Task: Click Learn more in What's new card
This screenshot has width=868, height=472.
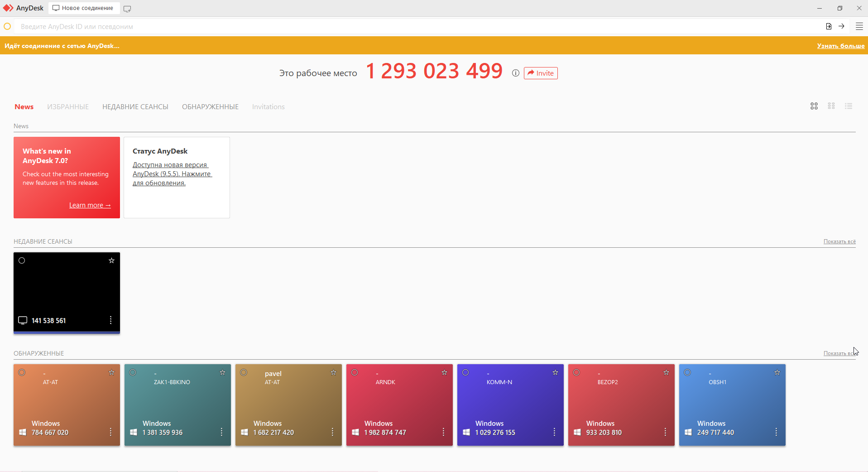Action: coord(90,205)
